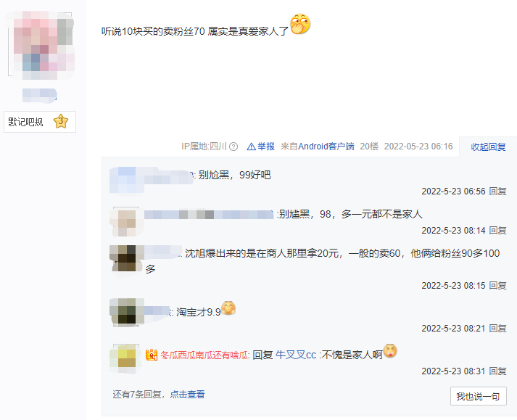Expand remaining replies via 点击查看
The width and height of the screenshot is (517, 420).
tap(187, 395)
